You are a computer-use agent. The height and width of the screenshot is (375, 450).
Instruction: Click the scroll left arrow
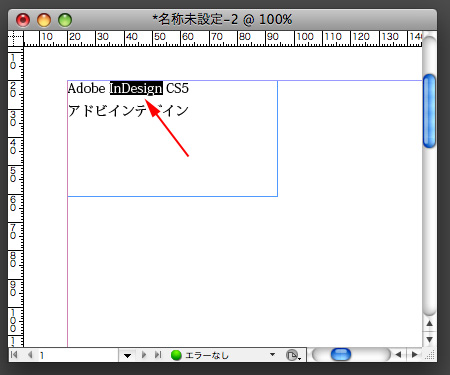click(398, 354)
